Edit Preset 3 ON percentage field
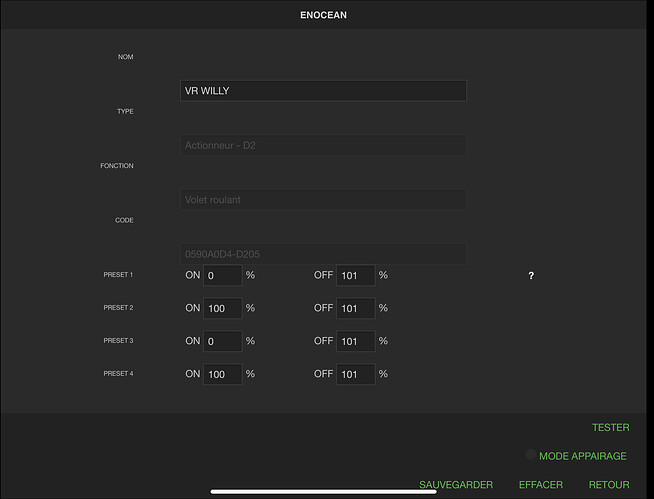The width and height of the screenshot is (654, 499). pyautogui.click(x=222, y=341)
